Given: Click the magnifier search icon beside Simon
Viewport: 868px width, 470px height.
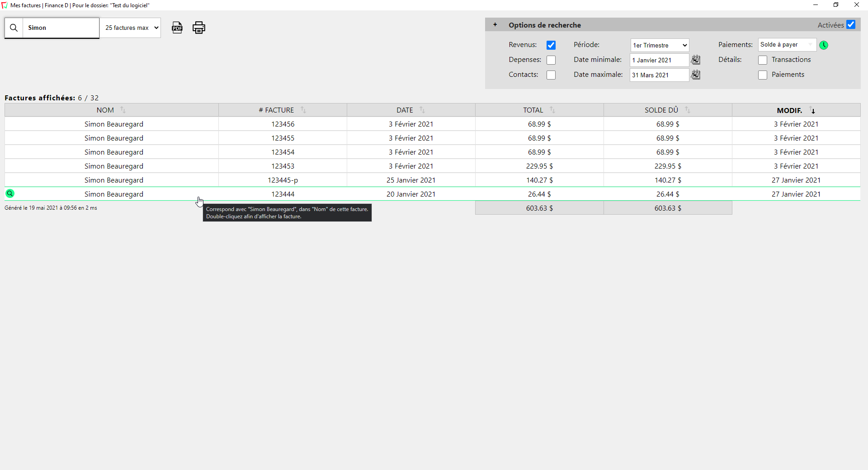Looking at the screenshot, I should click(14, 28).
